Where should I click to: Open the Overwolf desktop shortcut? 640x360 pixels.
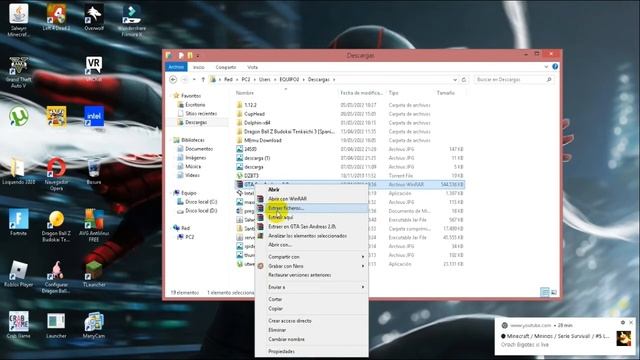point(94,17)
